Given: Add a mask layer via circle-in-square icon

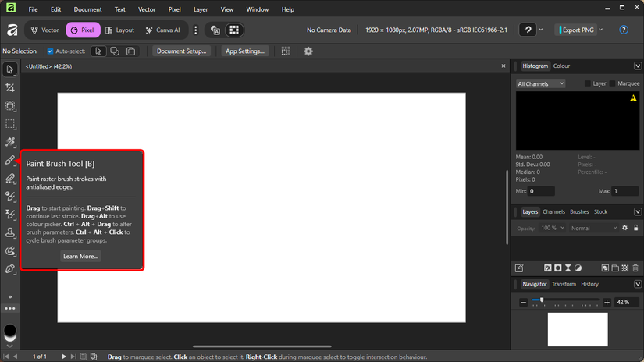Looking at the screenshot, I should [x=558, y=268].
